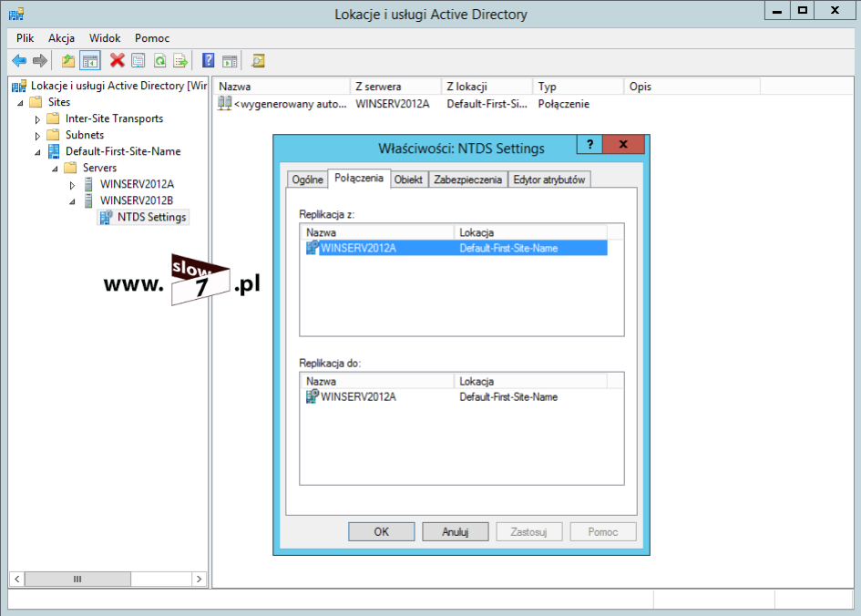
Task: Close the NTDS Settings properties dialog
Action: [623, 144]
